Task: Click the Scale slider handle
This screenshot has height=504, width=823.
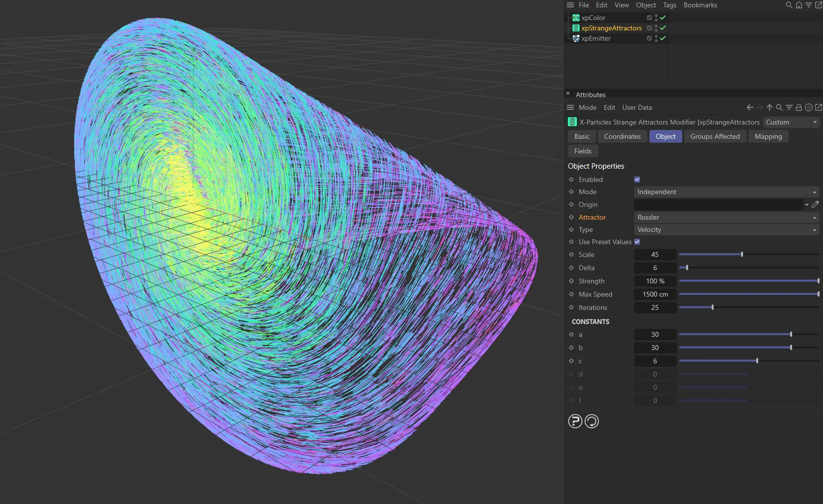Action: [742, 254]
